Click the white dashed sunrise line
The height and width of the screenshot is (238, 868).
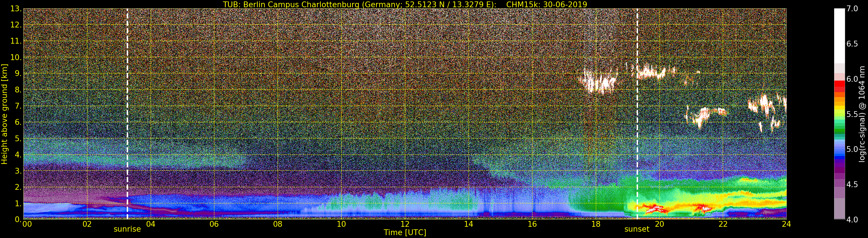[127, 114]
